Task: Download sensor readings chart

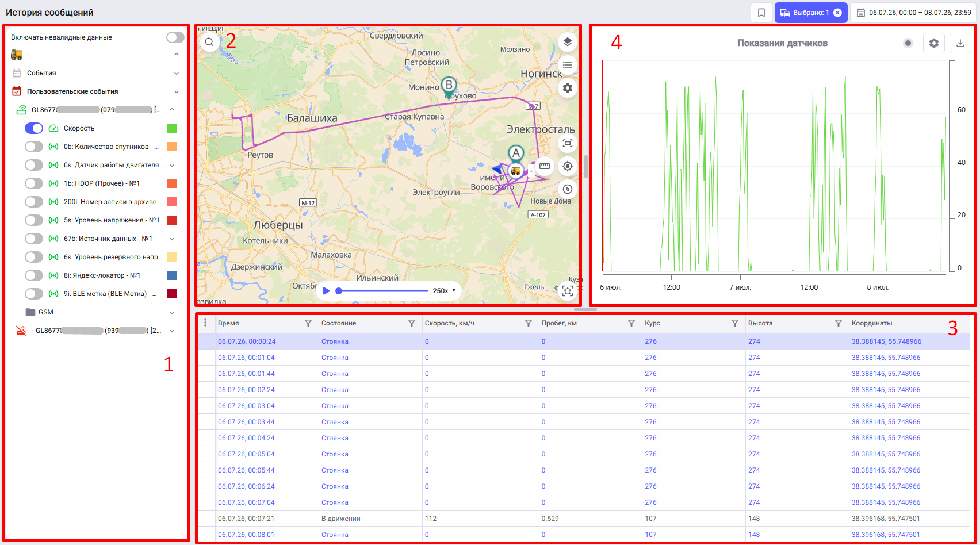Action: point(960,43)
